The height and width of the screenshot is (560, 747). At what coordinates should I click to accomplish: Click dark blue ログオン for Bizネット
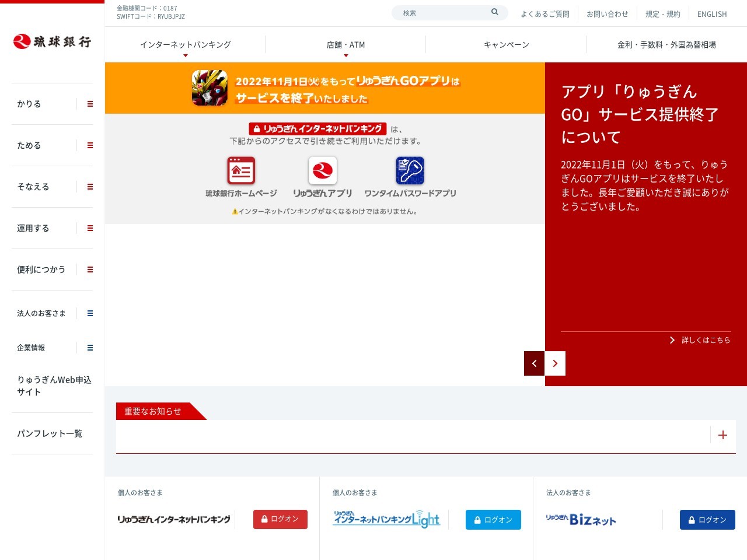(x=707, y=520)
